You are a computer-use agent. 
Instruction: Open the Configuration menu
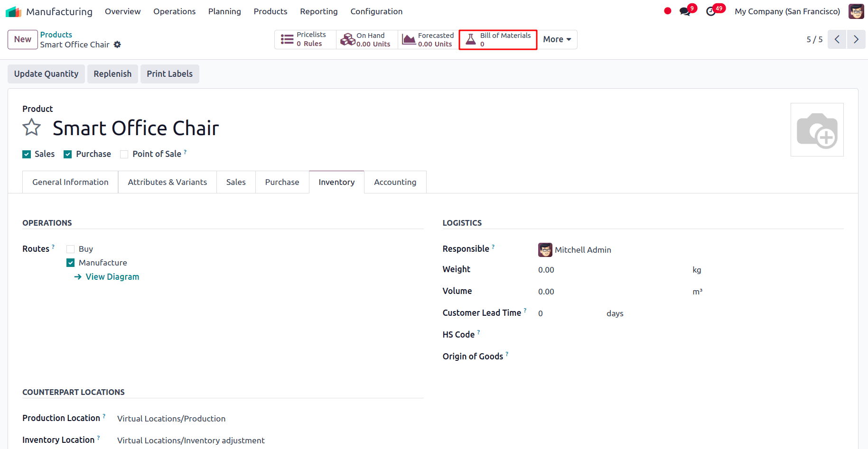(x=376, y=11)
